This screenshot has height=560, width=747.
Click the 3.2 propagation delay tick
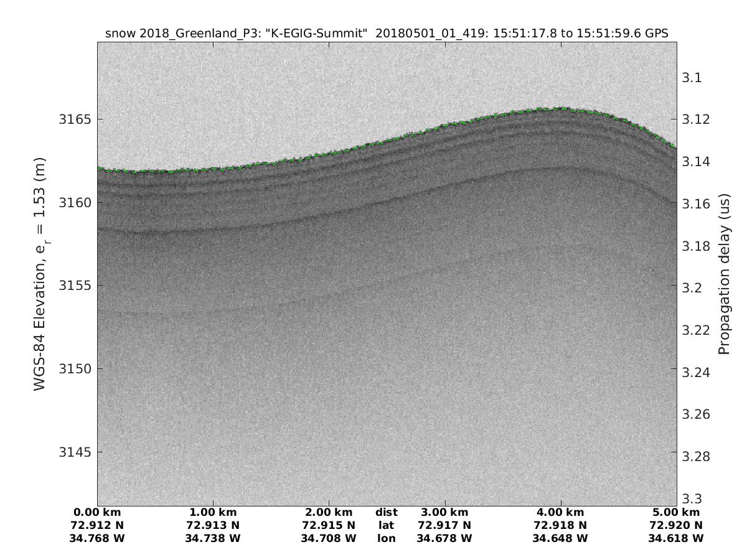(x=693, y=287)
